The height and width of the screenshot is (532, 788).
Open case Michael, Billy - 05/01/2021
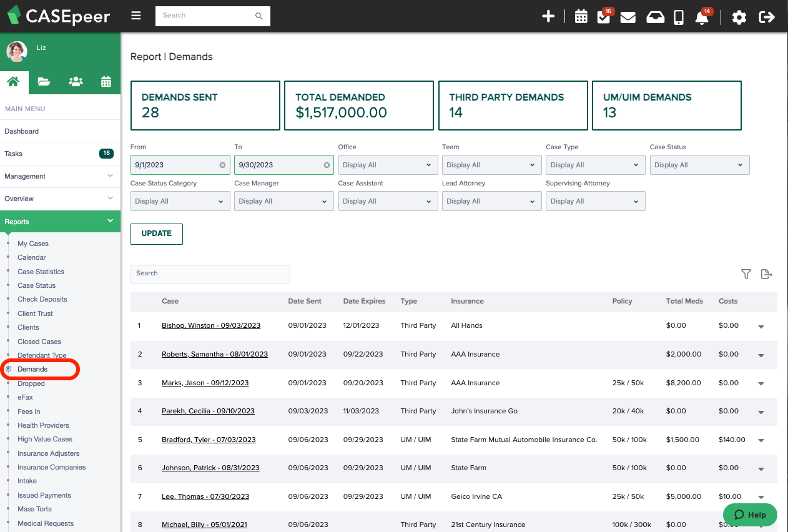(x=204, y=525)
